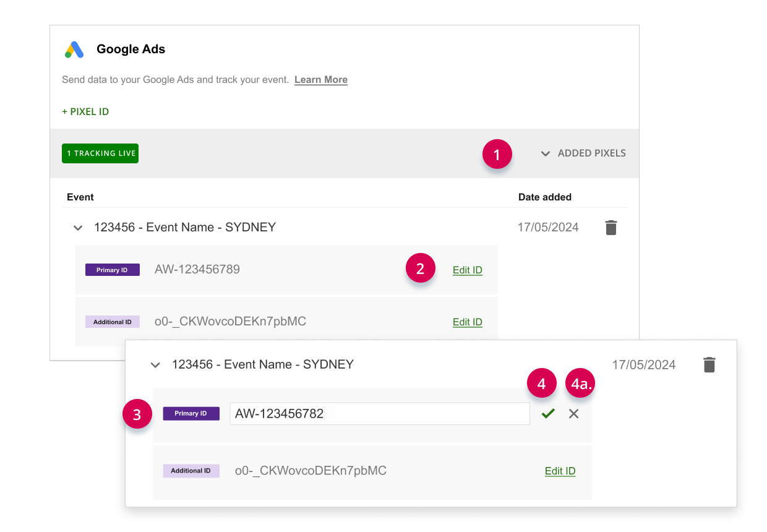Click date 17/05/2024 in Google Ads panel
767x532 pixels.
click(x=548, y=228)
